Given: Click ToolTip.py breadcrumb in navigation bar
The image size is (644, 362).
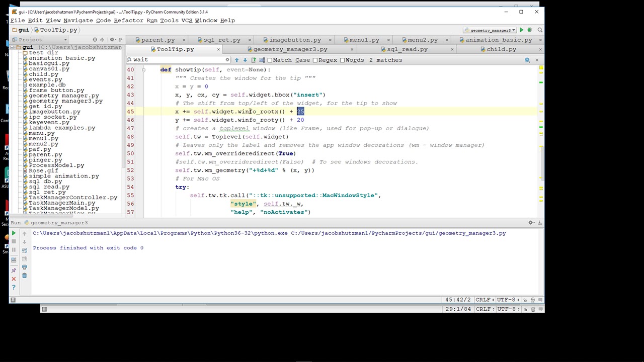Looking at the screenshot, I should [55, 30].
